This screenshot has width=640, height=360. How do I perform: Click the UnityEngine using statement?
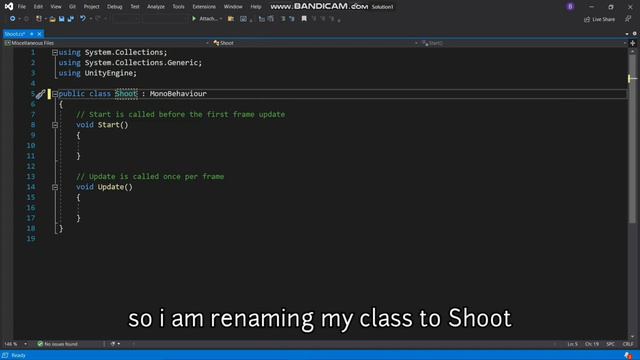pos(98,73)
